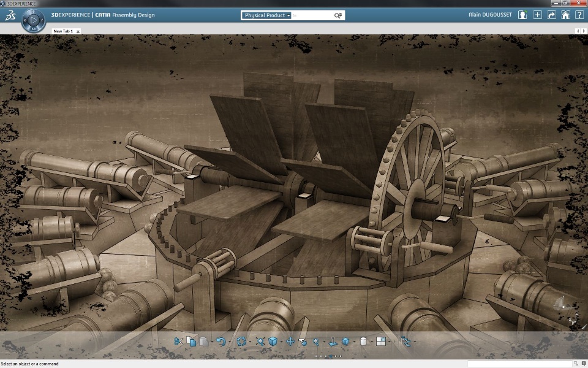Minimize the 3DEXPERIENCE window
This screenshot has height=368, width=588.
[x=556, y=3]
